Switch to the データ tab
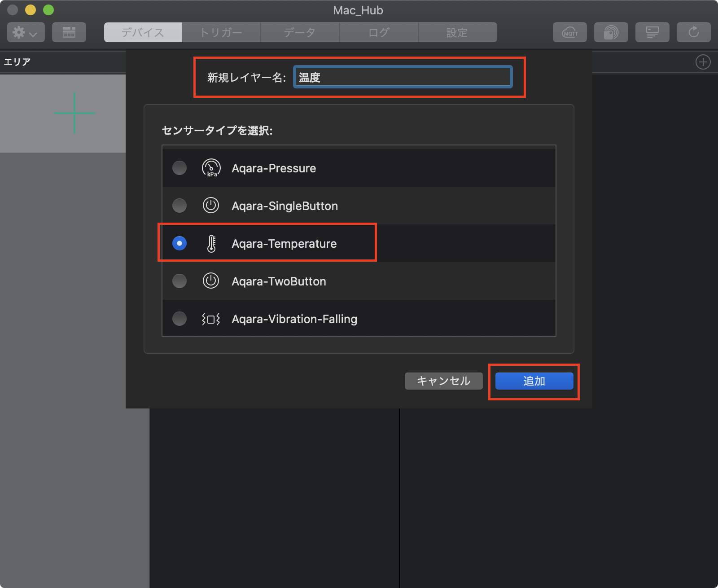Image resolution: width=718 pixels, height=588 pixels. point(300,32)
